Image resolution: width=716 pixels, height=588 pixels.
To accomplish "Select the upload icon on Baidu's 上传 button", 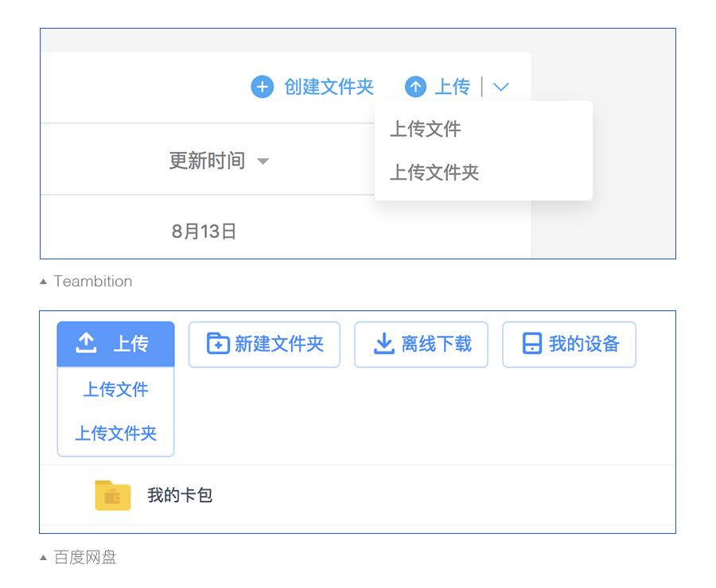I will coord(85,344).
